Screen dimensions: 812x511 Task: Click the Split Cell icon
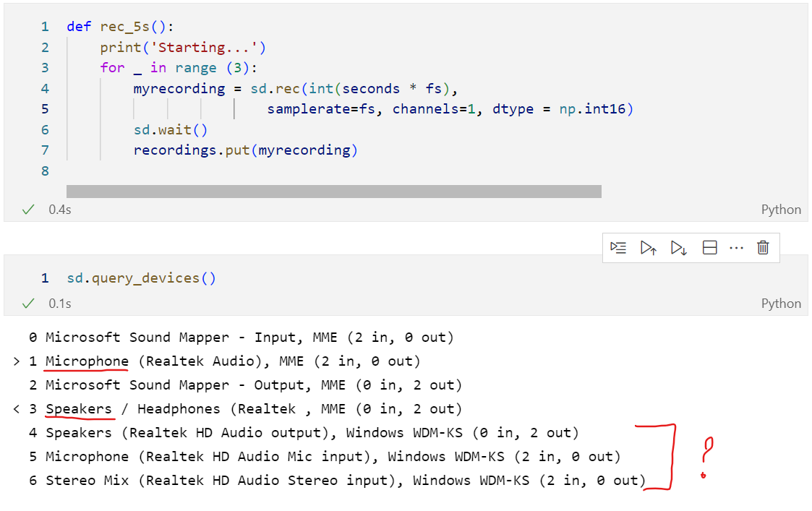tap(709, 248)
